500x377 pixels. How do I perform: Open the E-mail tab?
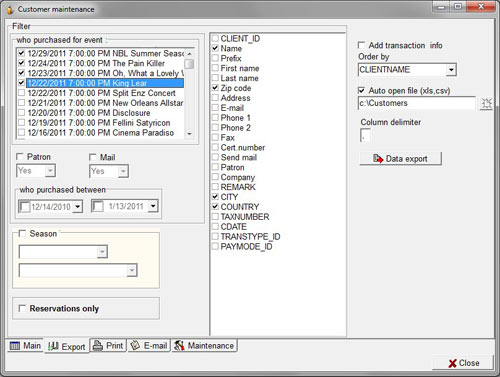pos(149,346)
